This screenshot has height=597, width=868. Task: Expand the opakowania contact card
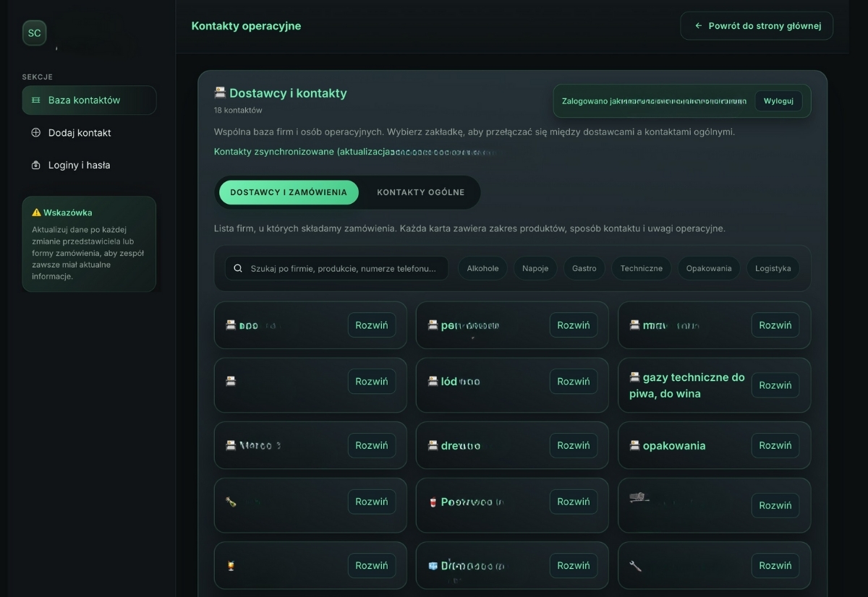pos(775,445)
